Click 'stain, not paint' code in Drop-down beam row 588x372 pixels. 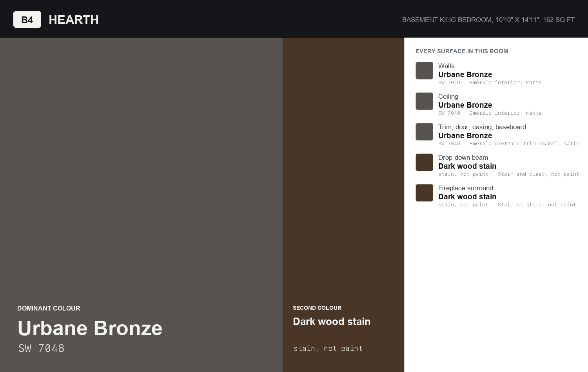pos(463,174)
